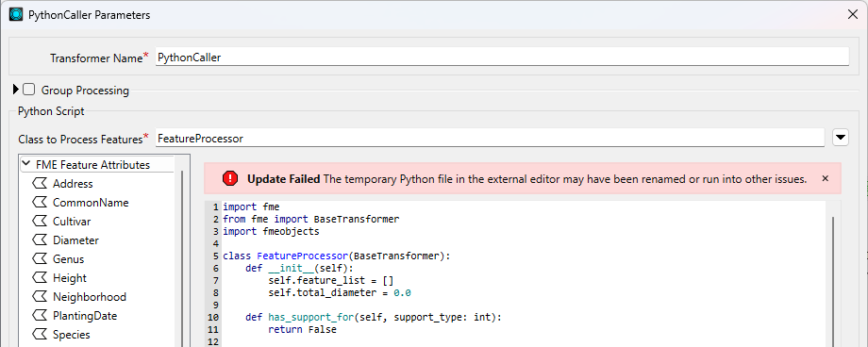Click the 'return False' code line
868x347 pixels.
[302, 329]
